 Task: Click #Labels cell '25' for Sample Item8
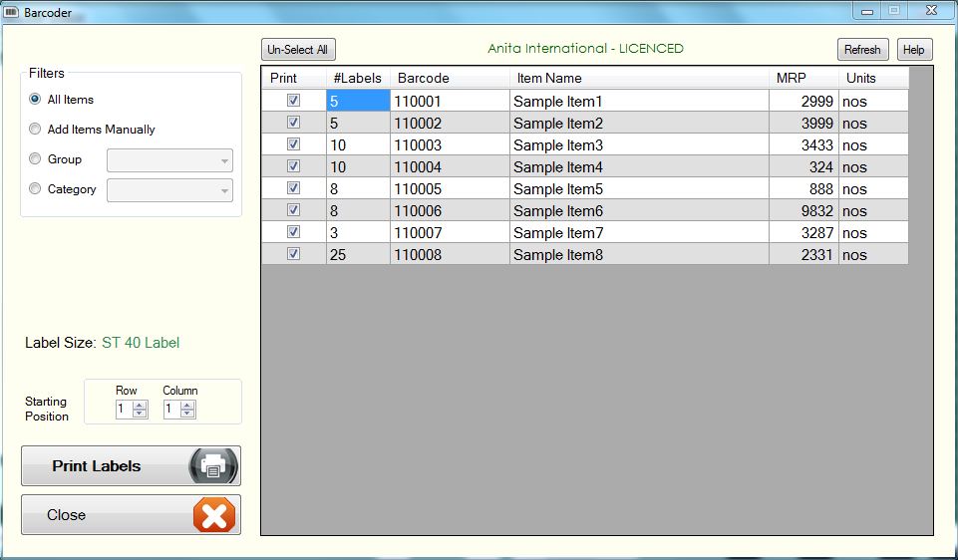(x=358, y=255)
